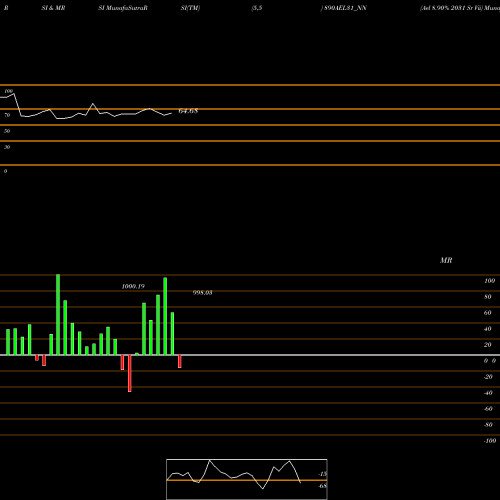Click the MR right axis label -80
Image resolution: width=500 pixels, height=500 pixels.
click(488, 425)
